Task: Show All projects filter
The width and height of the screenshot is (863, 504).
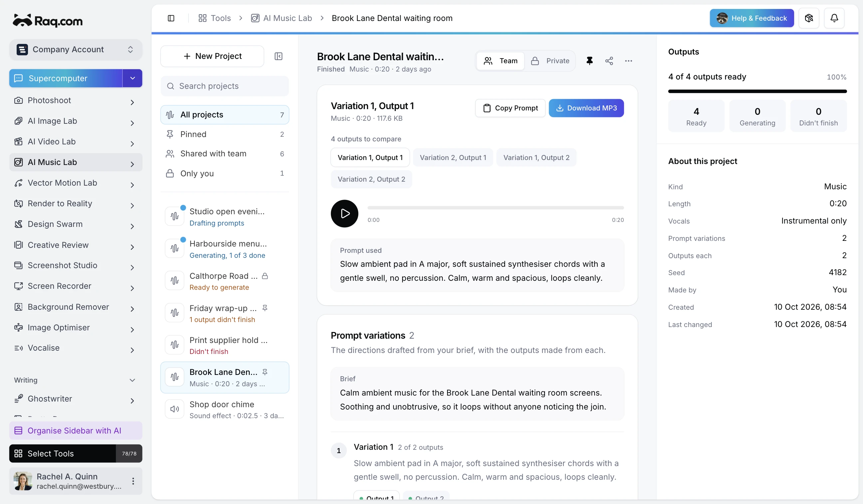Action: 225,115
